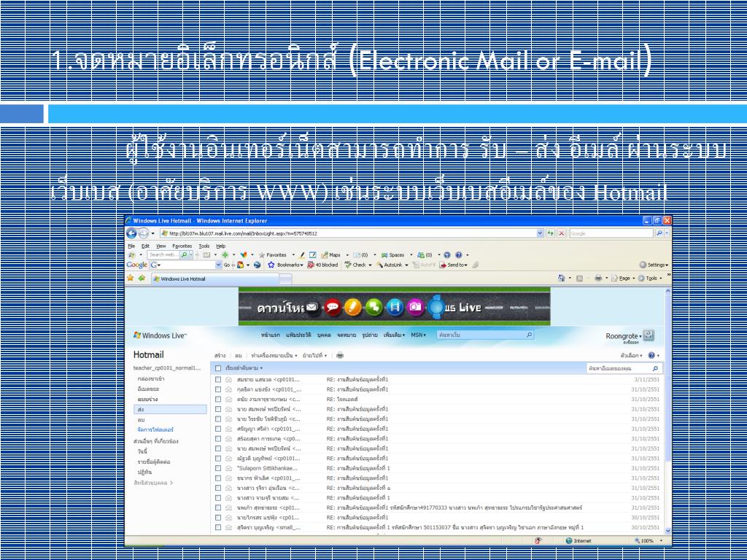Click the Add to Favorites star-plus icon

pyautogui.click(x=142, y=279)
